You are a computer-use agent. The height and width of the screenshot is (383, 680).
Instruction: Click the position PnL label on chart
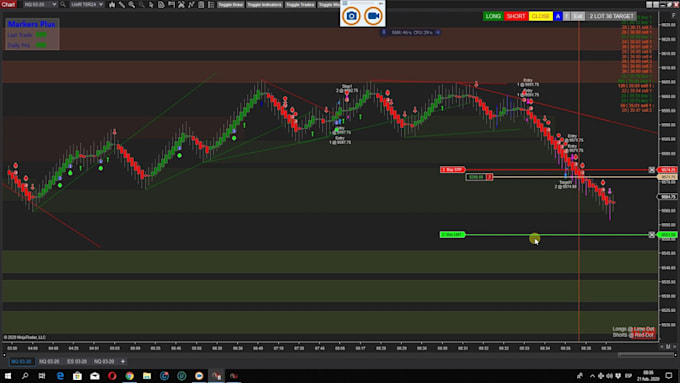[479, 177]
